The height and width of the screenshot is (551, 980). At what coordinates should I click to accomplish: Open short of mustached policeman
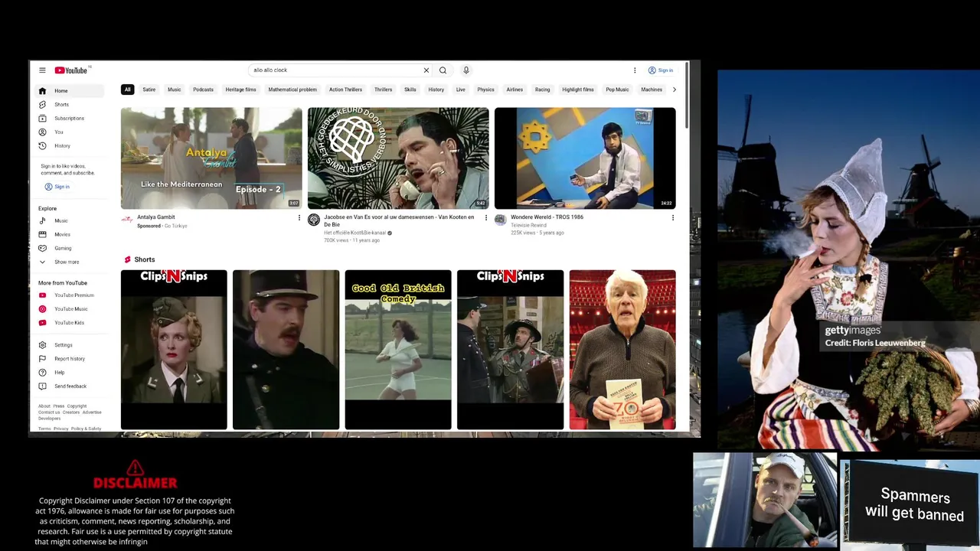tap(286, 350)
